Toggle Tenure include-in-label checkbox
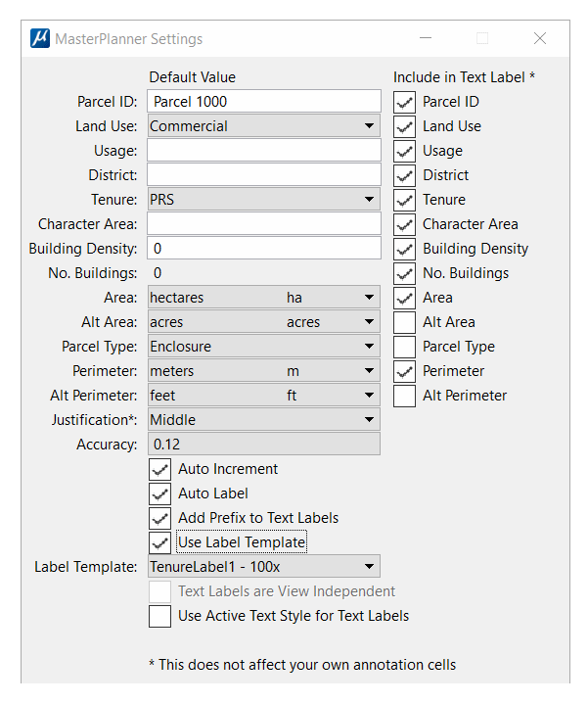588x704 pixels. [x=405, y=200]
